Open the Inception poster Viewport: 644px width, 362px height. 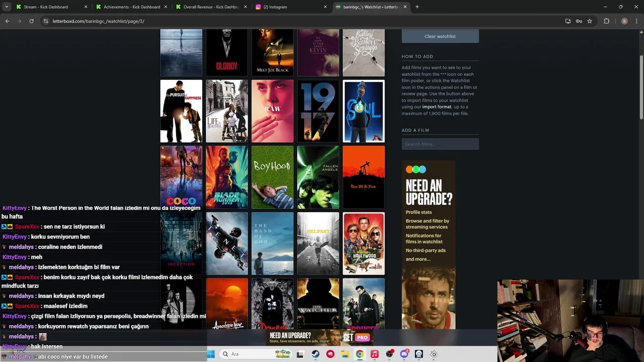[x=181, y=243]
